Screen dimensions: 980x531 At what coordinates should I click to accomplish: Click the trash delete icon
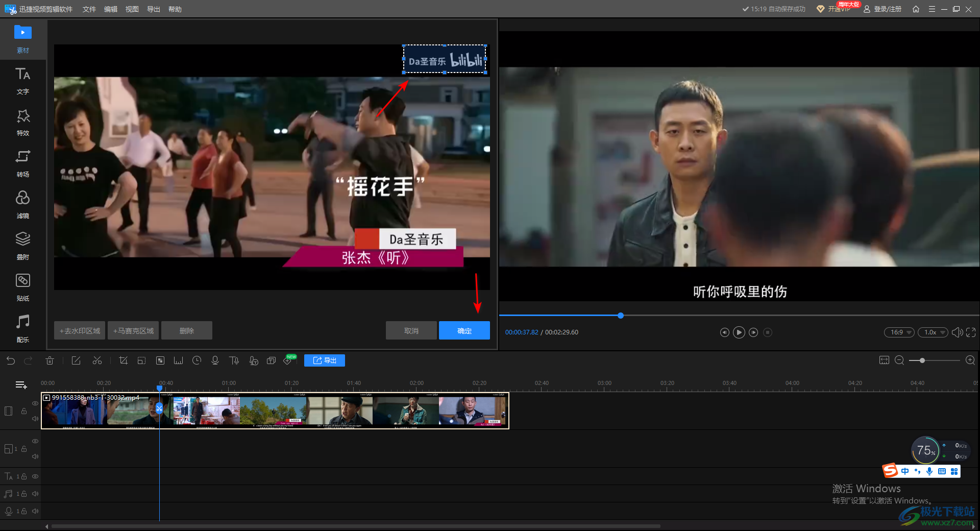click(50, 360)
